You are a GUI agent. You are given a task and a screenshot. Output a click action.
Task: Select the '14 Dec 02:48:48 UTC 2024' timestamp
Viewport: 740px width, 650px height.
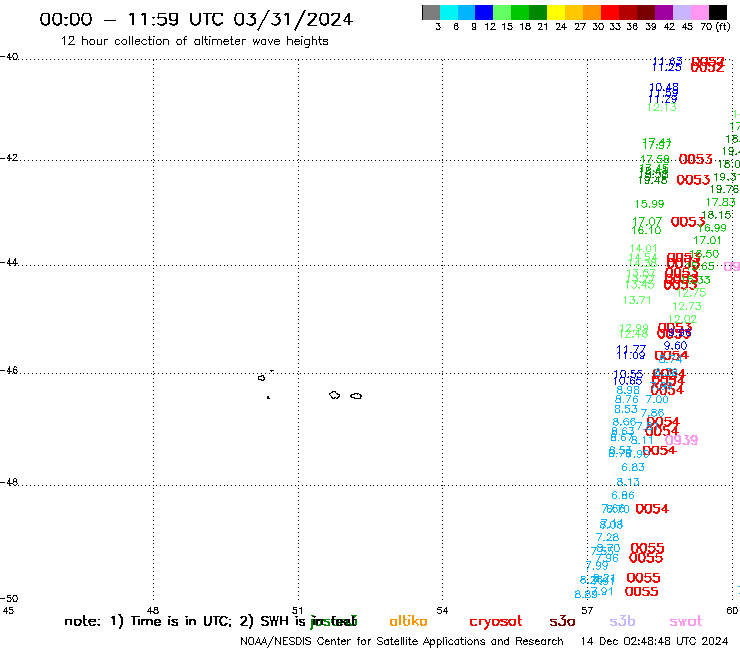654,642
